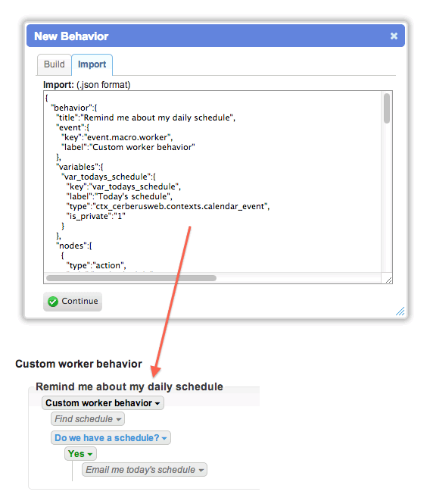The height and width of the screenshot is (504, 430).
Task: Select the Import tab
Action: pyautogui.click(x=92, y=64)
